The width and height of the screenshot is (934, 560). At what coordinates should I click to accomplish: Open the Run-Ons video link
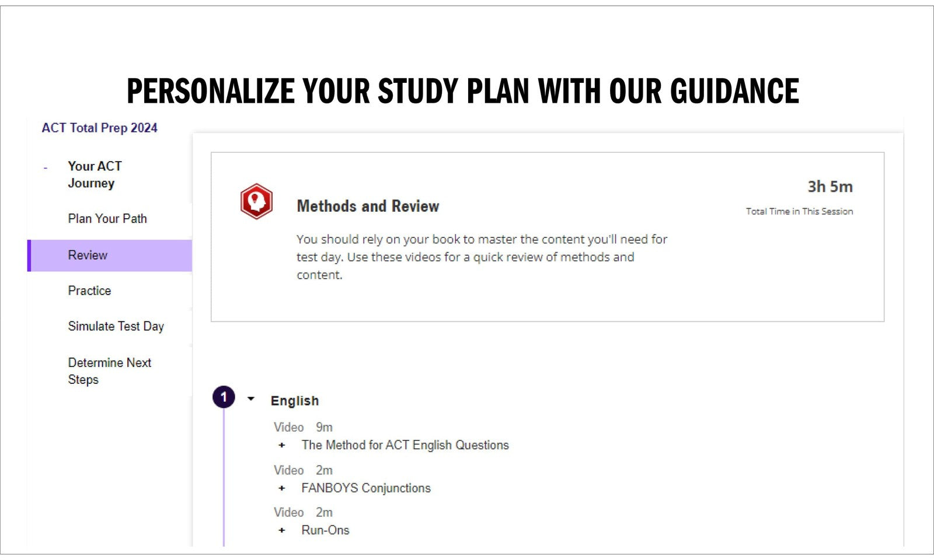tap(325, 530)
